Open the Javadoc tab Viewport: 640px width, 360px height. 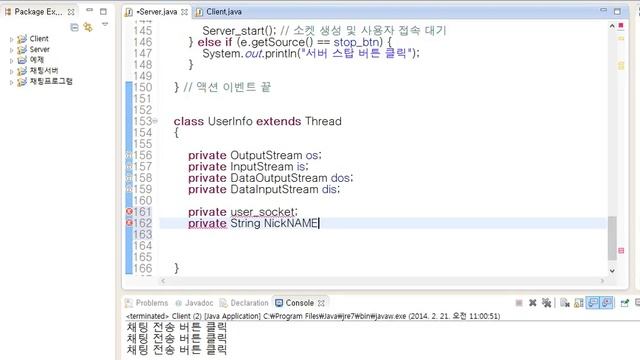pyautogui.click(x=194, y=303)
